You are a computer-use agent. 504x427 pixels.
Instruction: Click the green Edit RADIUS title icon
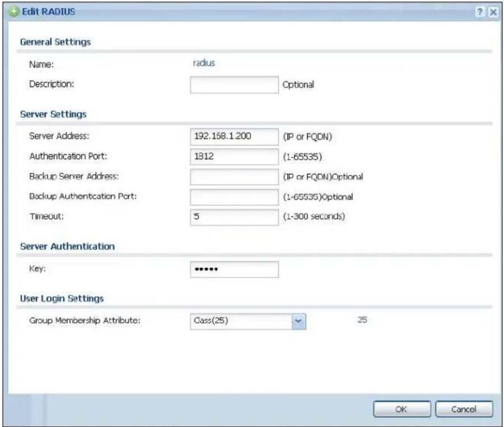point(14,12)
